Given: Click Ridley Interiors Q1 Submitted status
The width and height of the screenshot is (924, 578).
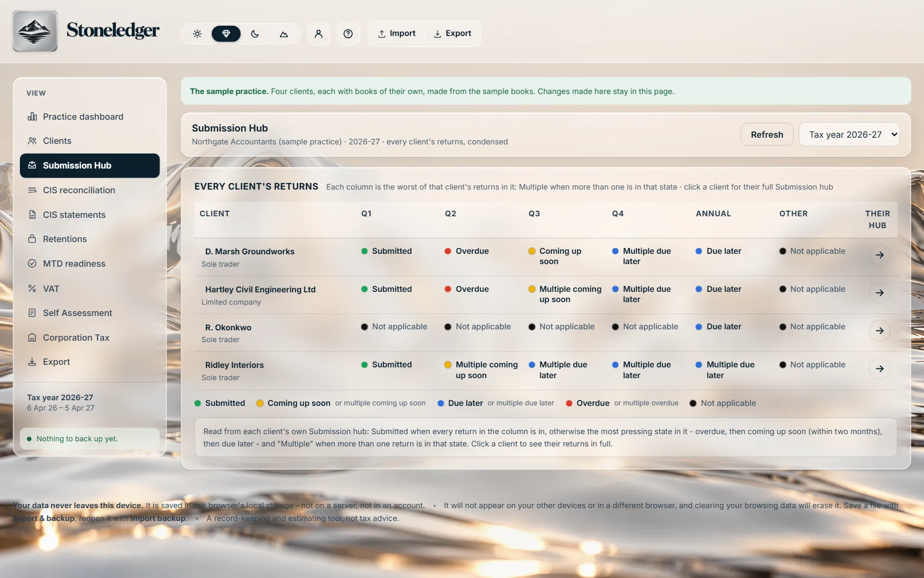Looking at the screenshot, I should coord(387,364).
